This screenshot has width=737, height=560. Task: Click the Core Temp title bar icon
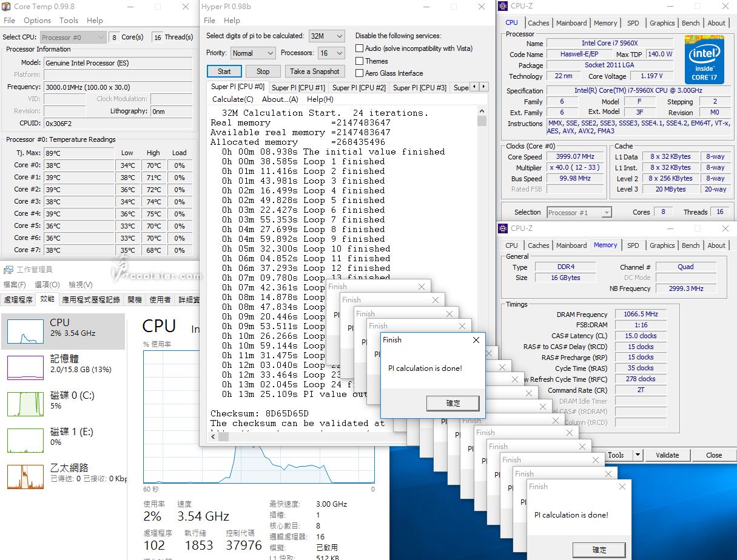coord(7,7)
